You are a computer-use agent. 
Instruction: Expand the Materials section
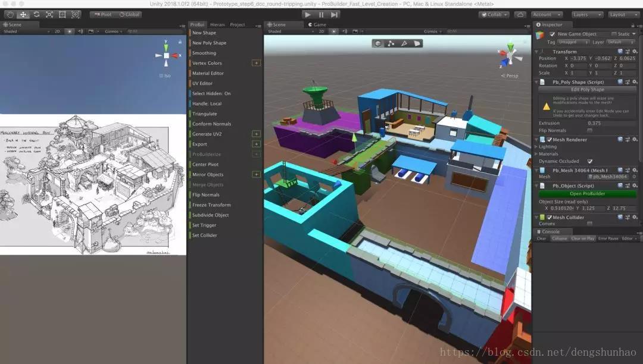536,154
